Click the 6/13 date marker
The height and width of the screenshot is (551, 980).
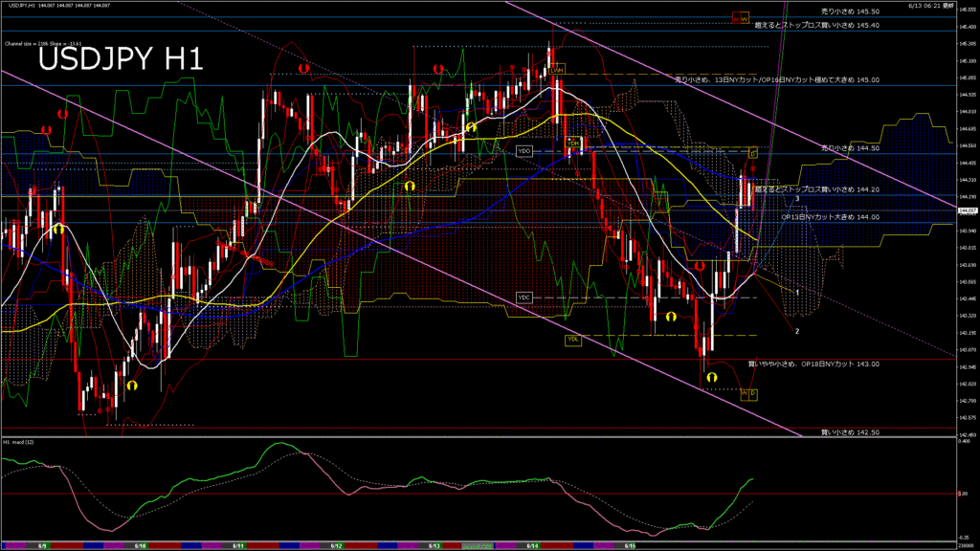(434, 546)
